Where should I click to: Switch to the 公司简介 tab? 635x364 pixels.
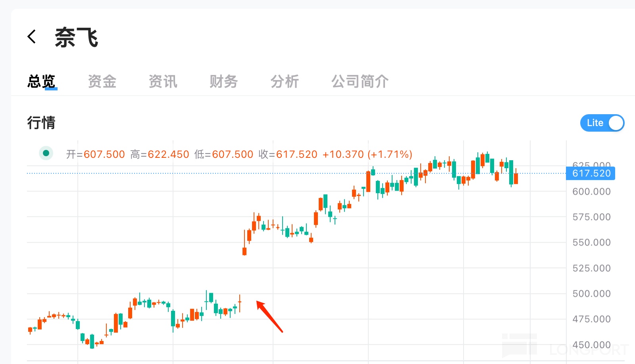click(360, 82)
